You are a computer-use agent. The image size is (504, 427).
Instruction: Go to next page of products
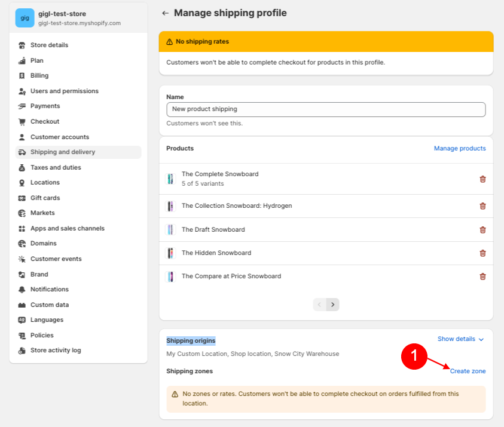coord(333,305)
